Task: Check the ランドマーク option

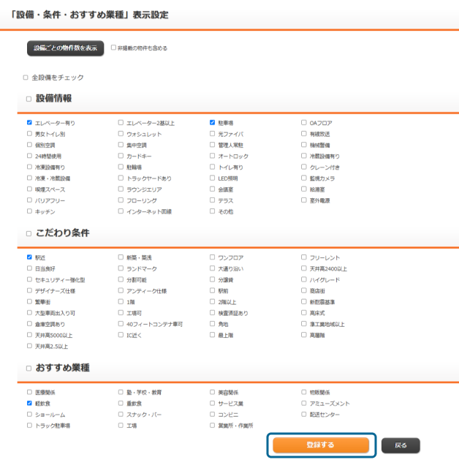Action: 121,268
